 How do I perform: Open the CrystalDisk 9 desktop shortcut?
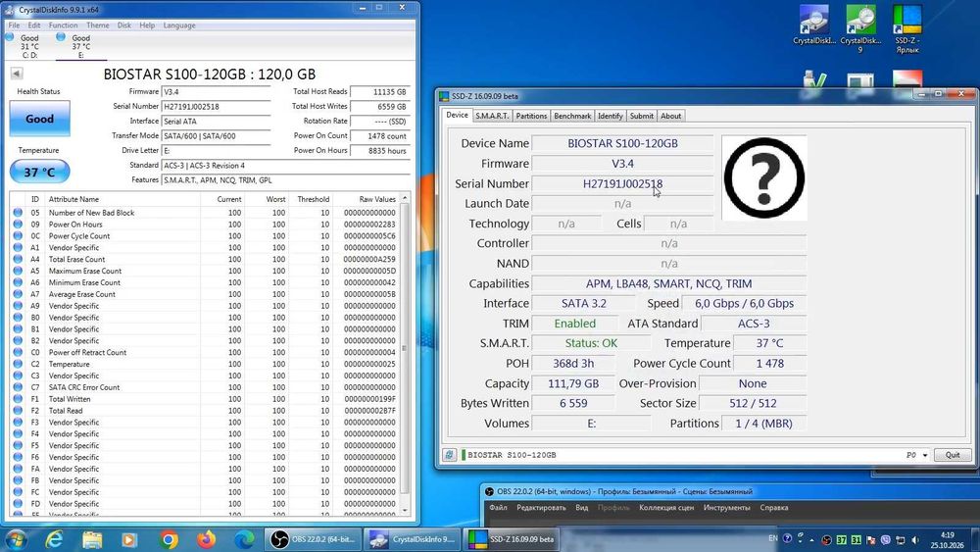[x=860, y=28]
